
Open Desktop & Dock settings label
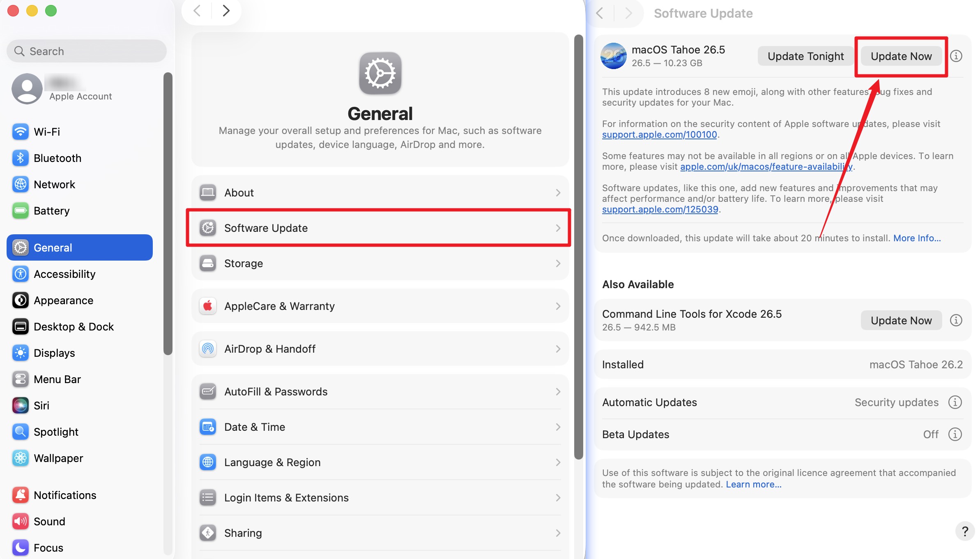(x=74, y=326)
